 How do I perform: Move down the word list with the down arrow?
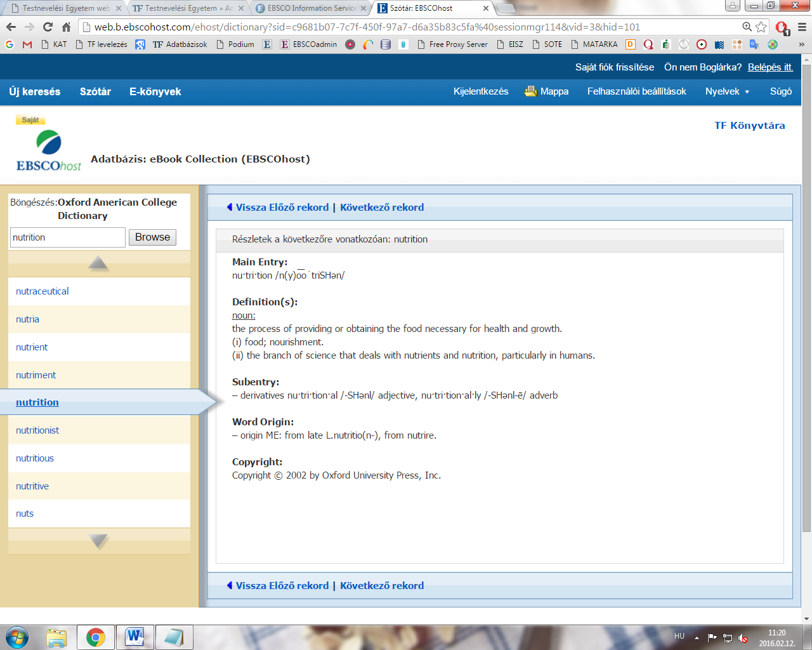point(98,541)
